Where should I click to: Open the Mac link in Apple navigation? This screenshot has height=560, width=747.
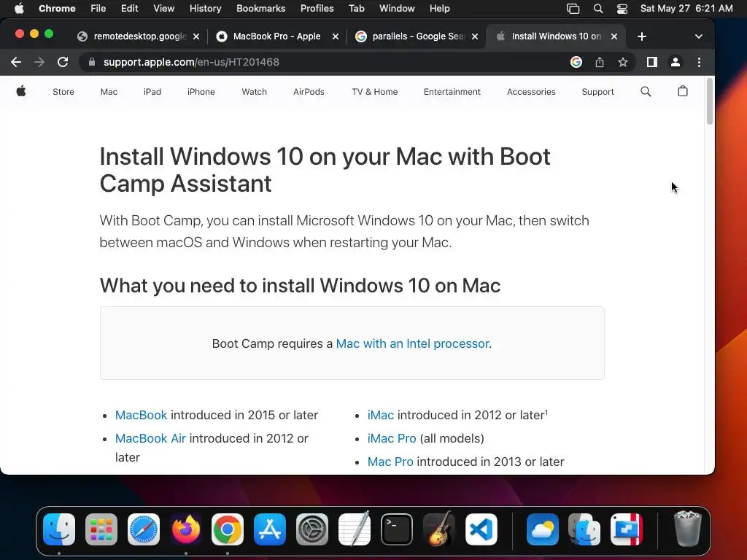(109, 92)
